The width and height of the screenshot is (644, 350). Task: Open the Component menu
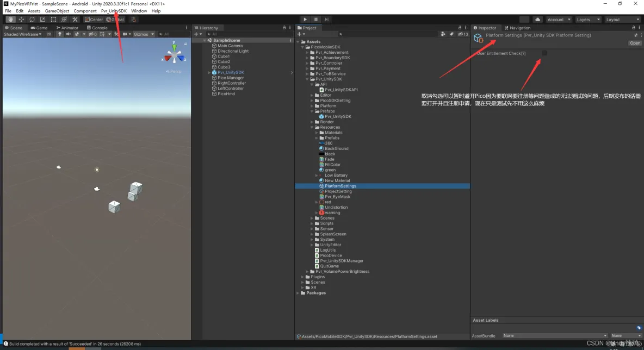tap(85, 11)
